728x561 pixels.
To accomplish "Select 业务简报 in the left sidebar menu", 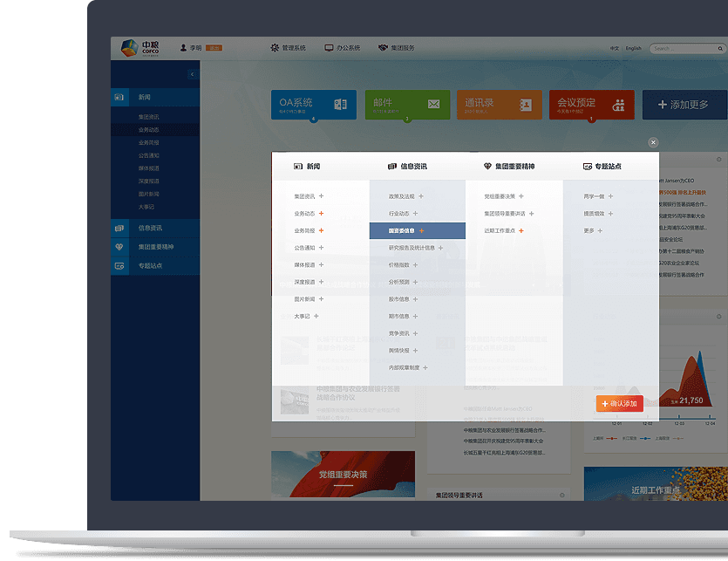I will point(148,142).
